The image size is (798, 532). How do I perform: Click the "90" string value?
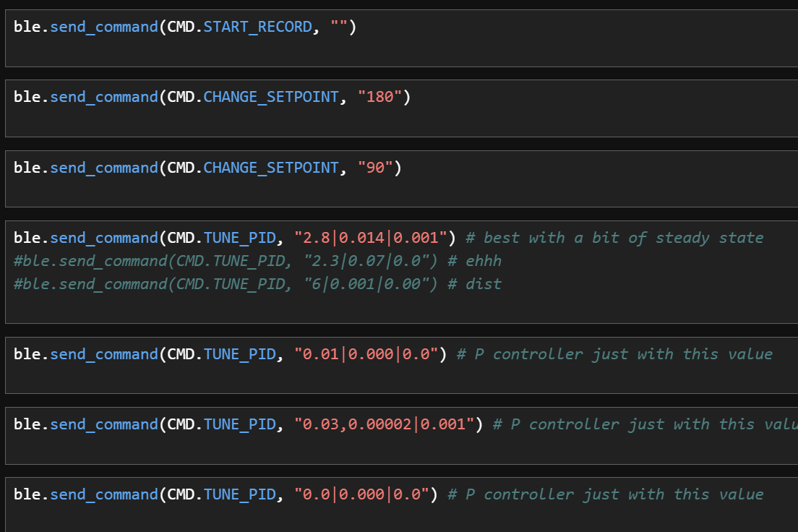pyautogui.click(x=375, y=168)
